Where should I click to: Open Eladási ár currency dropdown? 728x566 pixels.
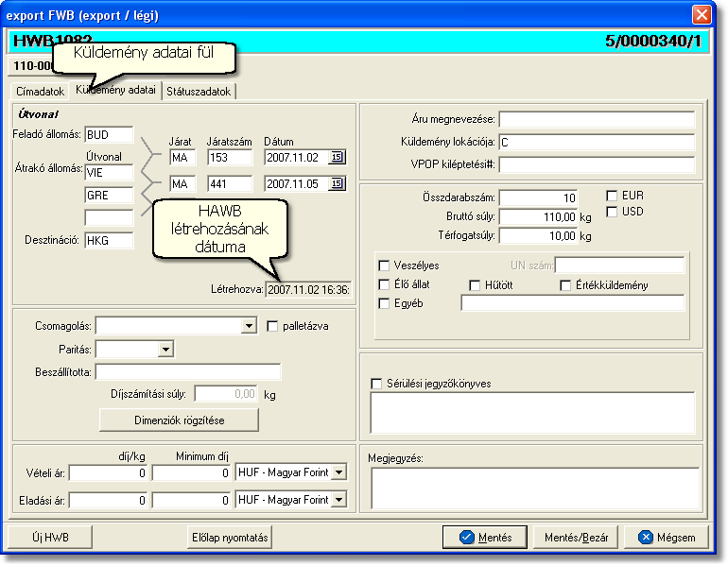(x=339, y=500)
